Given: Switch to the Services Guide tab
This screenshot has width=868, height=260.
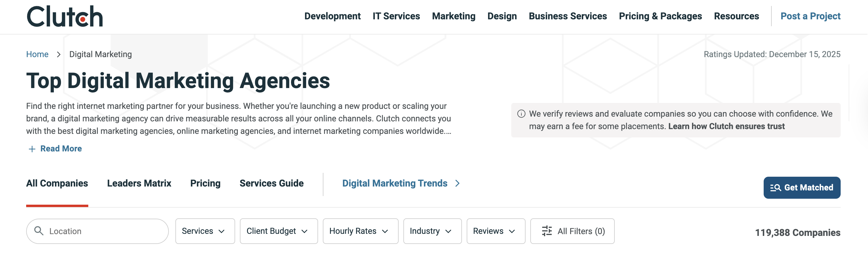Looking at the screenshot, I should coord(271,183).
